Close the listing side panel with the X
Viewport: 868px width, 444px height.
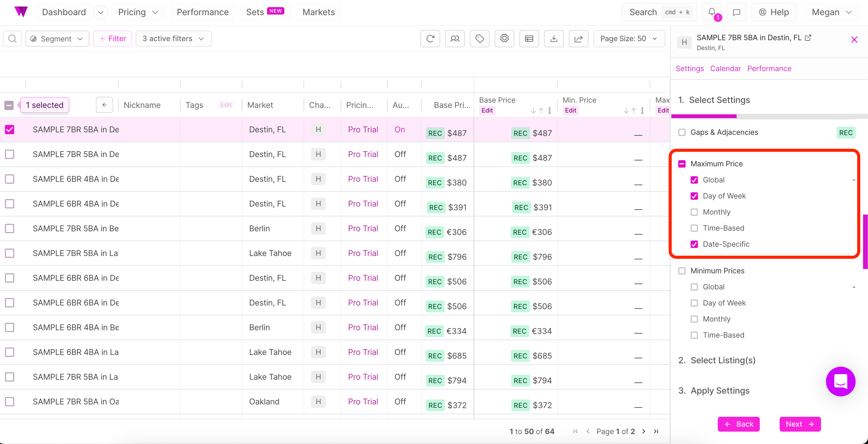pyautogui.click(x=854, y=40)
